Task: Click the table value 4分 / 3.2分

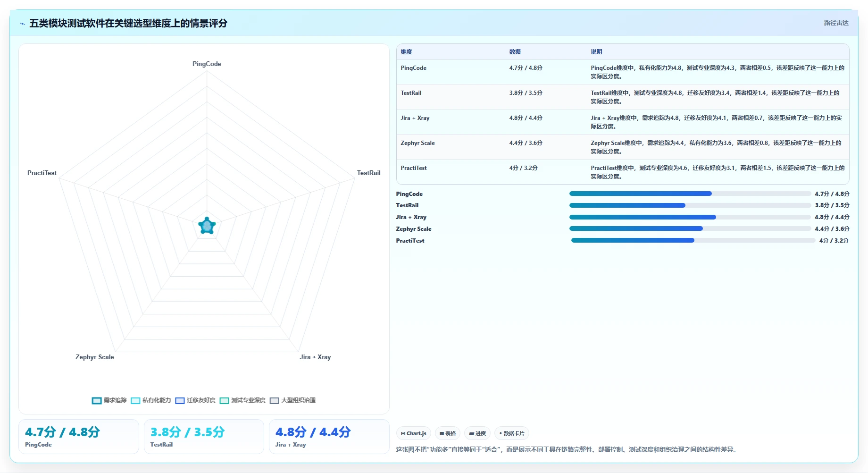Action: 523,168
